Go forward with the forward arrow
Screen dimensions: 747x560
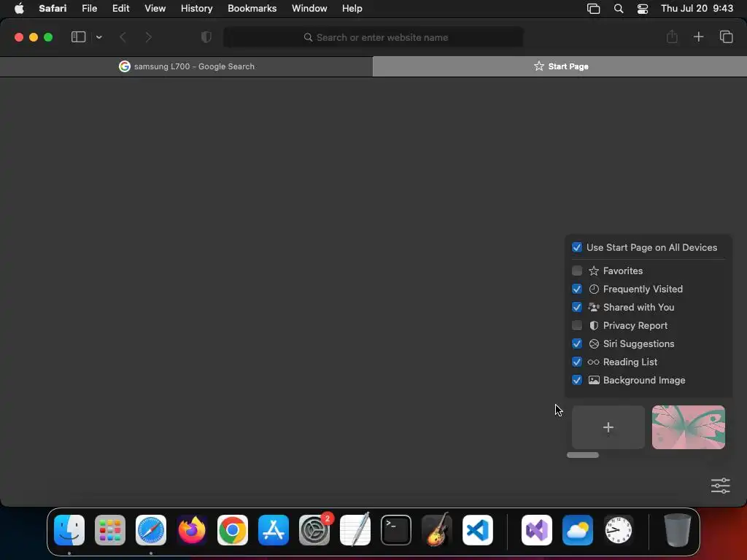point(149,37)
